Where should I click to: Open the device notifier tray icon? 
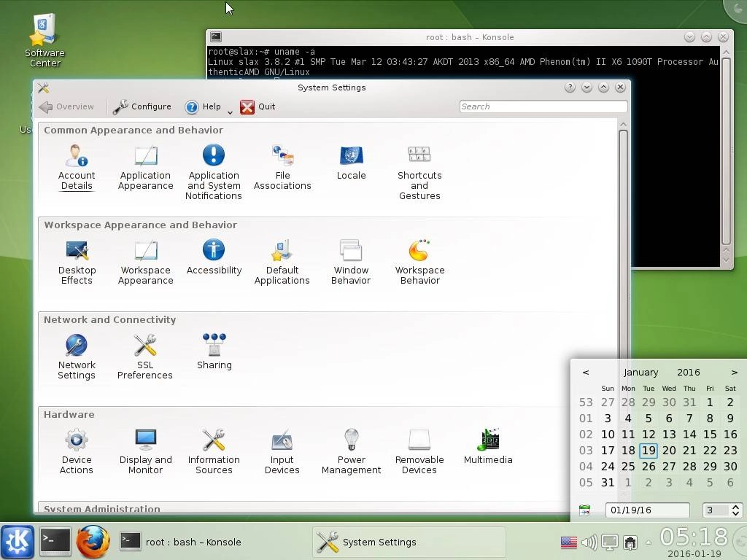pos(630,542)
